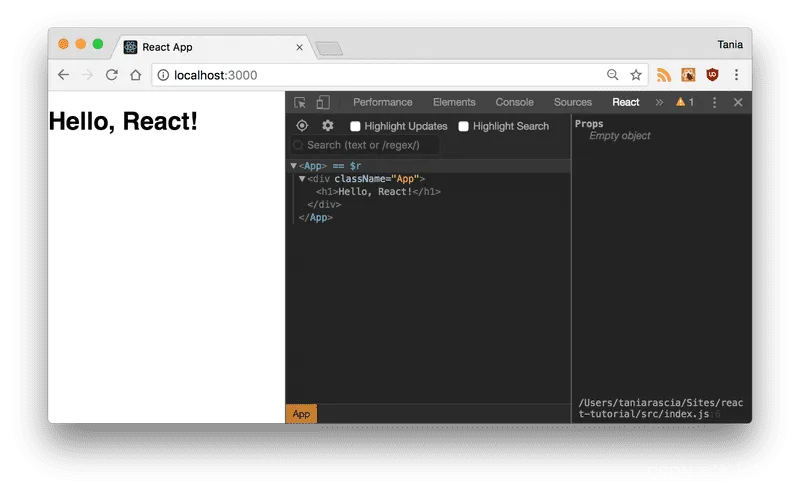Viewport: 800px width, 492px height.
Task: Enable Highlight Search checkbox
Action: pos(463,126)
